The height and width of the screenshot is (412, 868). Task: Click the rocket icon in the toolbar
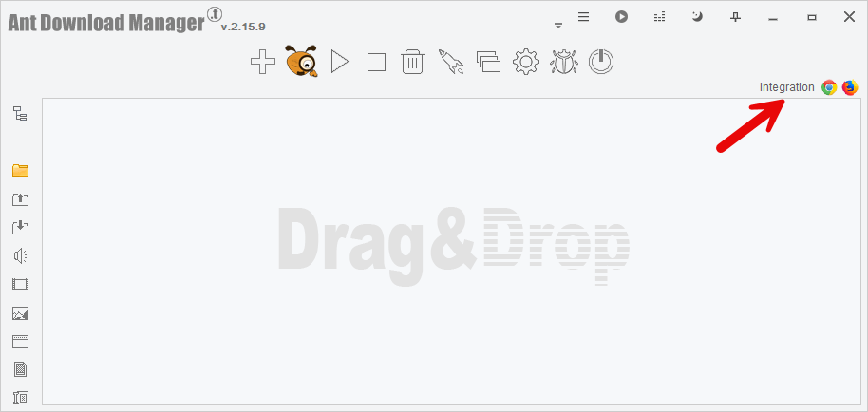pyautogui.click(x=450, y=62)
